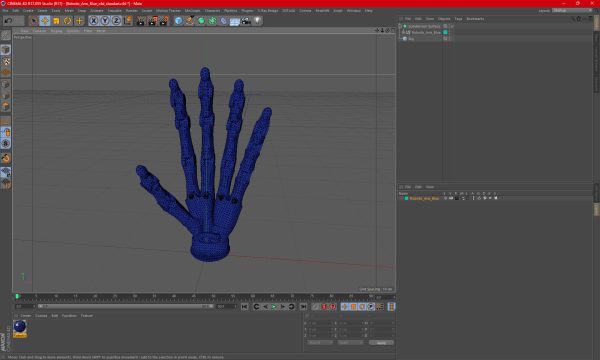The width and height of the screenshot is (600, 360).
Task: Open Object Manager Bookmarks menu
Action: point(475,19)
